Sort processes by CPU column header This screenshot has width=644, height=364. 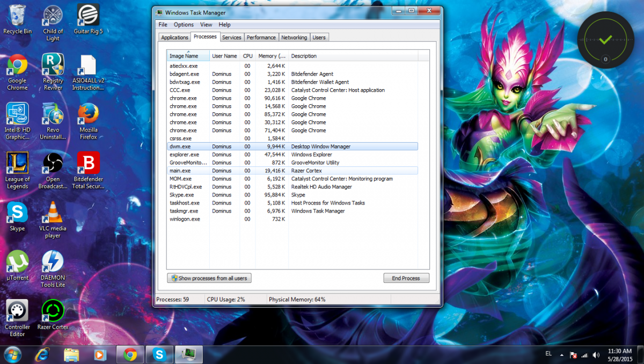247,56
